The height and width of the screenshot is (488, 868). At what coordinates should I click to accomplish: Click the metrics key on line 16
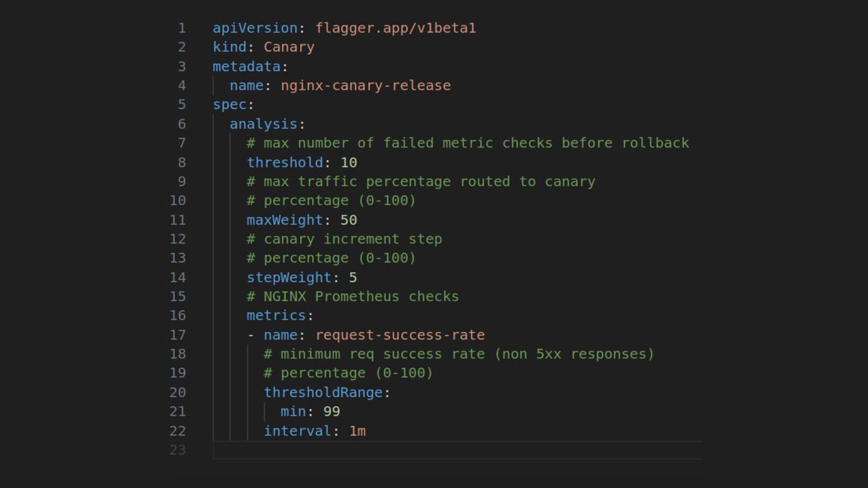click(x=276, y=316)
